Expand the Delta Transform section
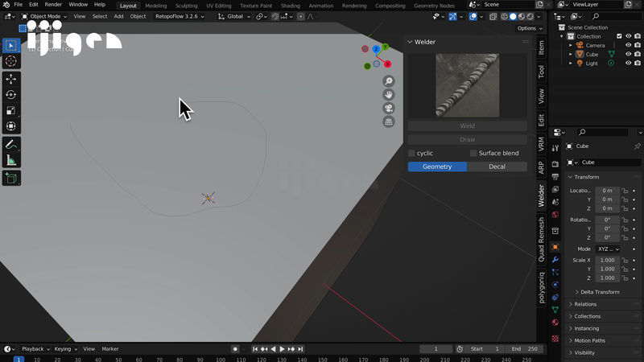The image size is (644, 362). click(600, 292)
